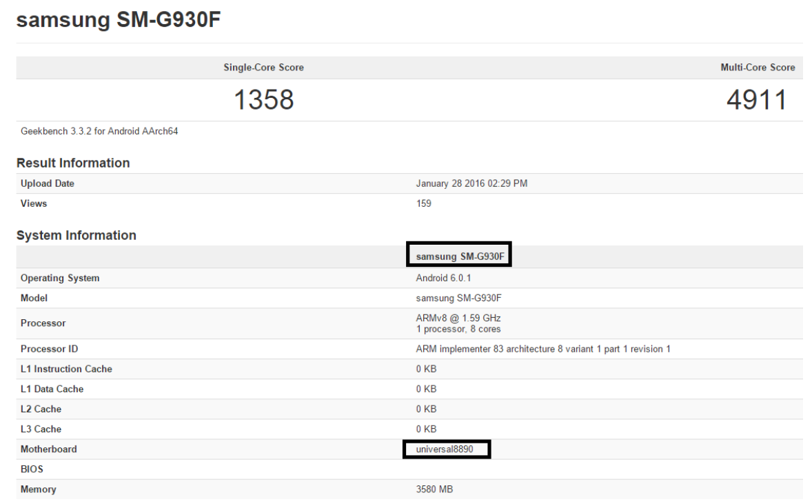
Task: Click the Result Information section heading
Action: [x=73, y=163]
